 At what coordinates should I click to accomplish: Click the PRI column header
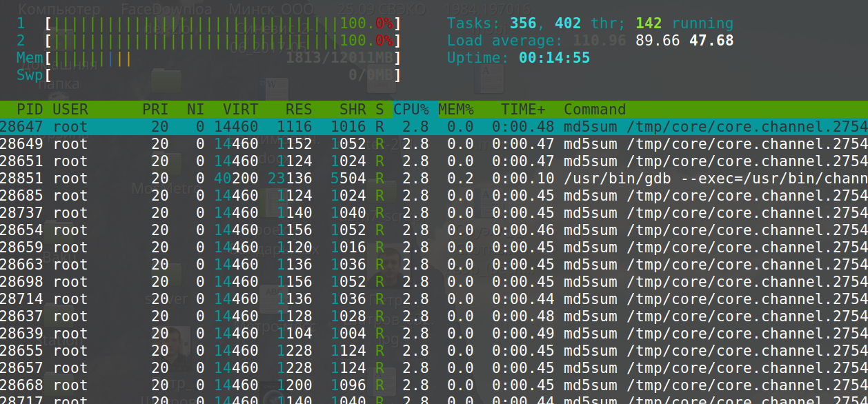pos(155,109)
